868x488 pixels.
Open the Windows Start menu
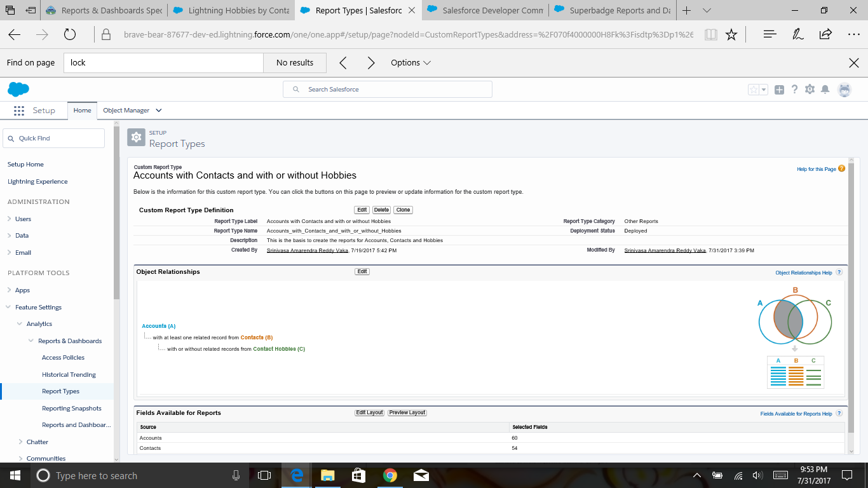point(15,475)
